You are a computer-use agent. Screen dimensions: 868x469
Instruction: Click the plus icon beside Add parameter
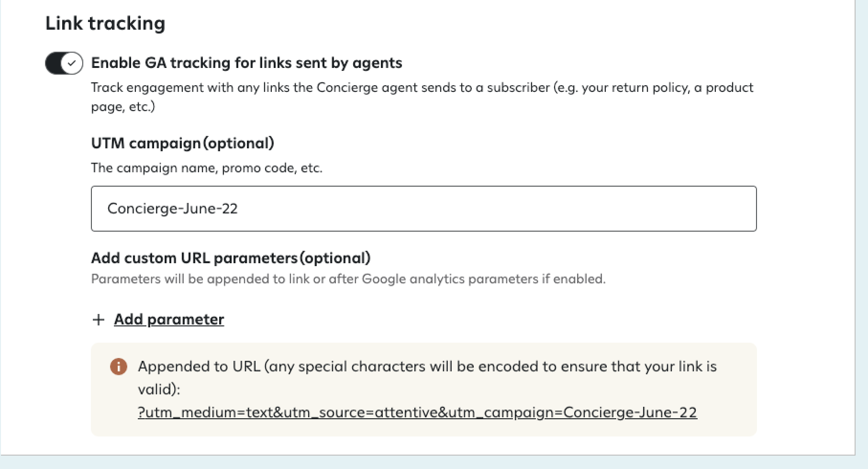(x=99, y=320)
